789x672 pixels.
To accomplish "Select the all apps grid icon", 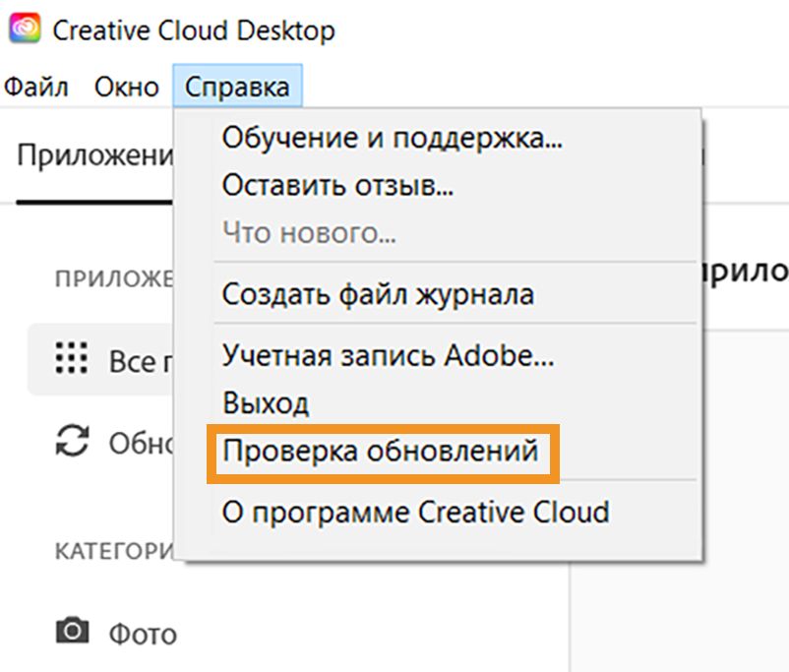I will pyautogui.click(x=72, y=359).
